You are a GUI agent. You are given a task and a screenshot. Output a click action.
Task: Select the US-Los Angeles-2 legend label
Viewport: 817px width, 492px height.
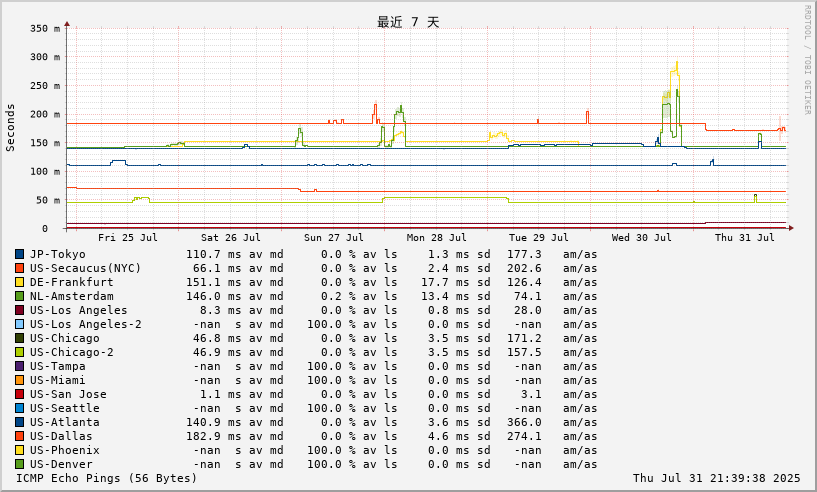tap(85, 325)
